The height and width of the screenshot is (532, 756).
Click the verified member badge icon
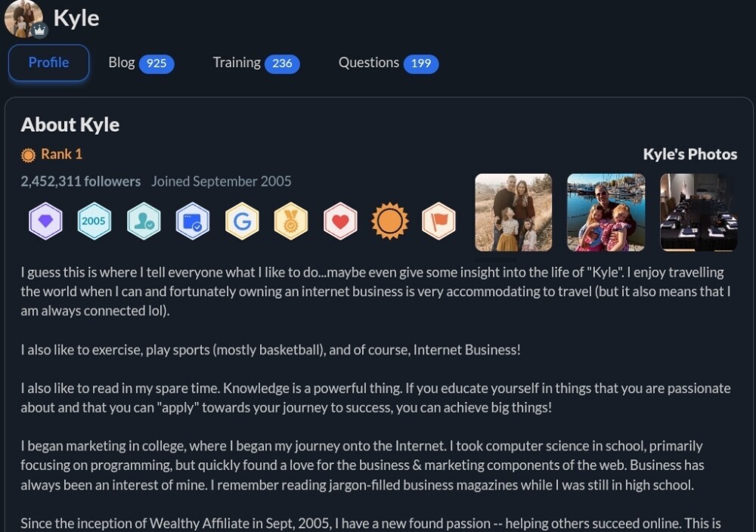pos(144,221)
